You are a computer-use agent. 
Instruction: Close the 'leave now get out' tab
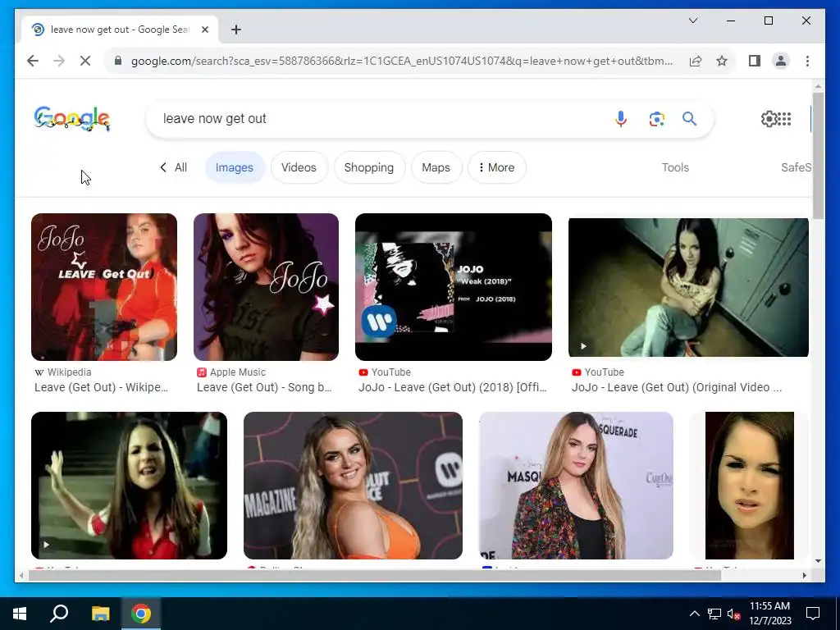(204, 30)
